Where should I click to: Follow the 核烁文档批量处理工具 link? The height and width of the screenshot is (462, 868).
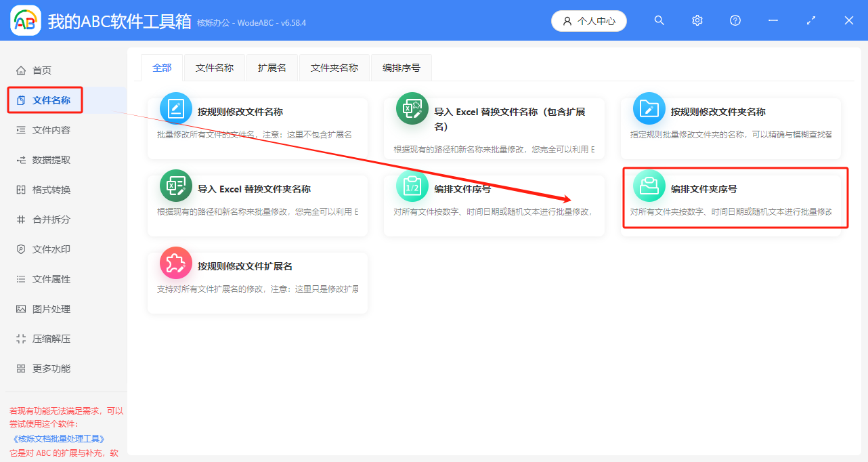(x=59, y=438)
